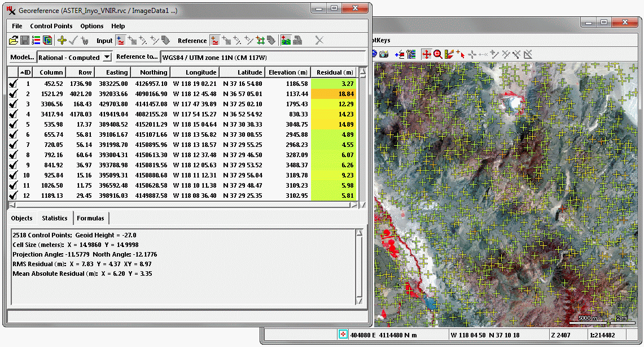Click the table horizontal scroll-right arrow
Image resolution: width=644 pixels, height=347 pixels.
coord(354,205)
